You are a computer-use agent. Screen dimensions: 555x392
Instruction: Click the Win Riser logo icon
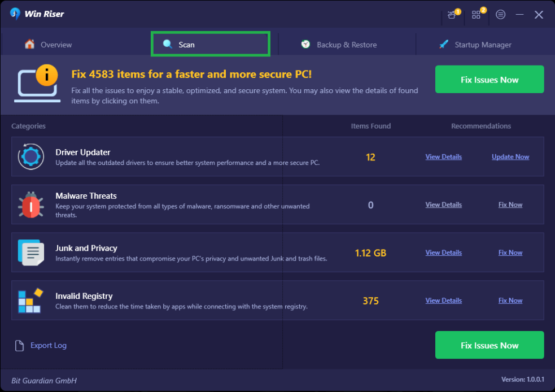[x=15, y=14]
